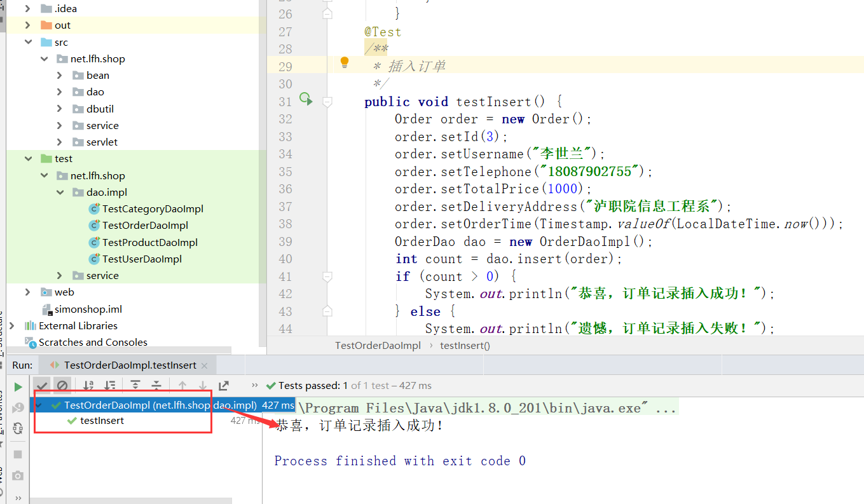
Task: Toggle Show Passed tests checkmark button
Action: 42,386
